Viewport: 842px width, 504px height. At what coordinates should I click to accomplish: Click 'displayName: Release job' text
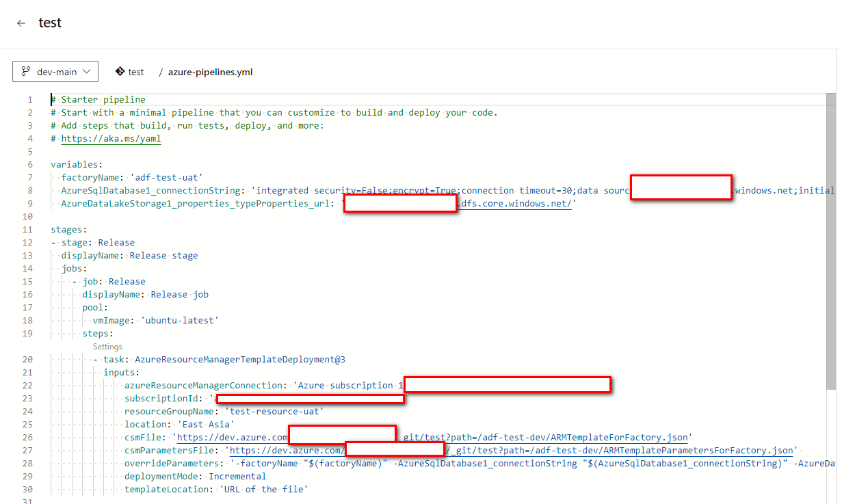(146, 294)
